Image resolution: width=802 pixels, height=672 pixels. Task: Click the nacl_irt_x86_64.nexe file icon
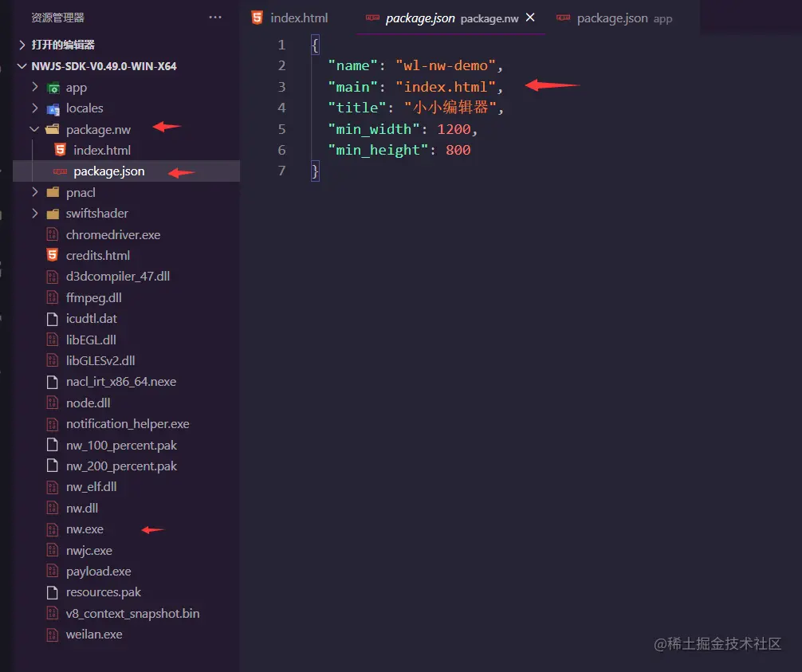pos(52,382)
